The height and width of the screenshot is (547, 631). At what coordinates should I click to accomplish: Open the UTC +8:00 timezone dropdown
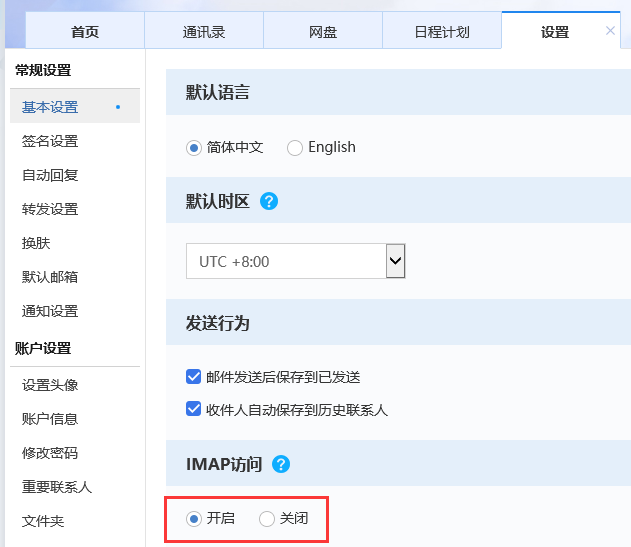[295, 261]
